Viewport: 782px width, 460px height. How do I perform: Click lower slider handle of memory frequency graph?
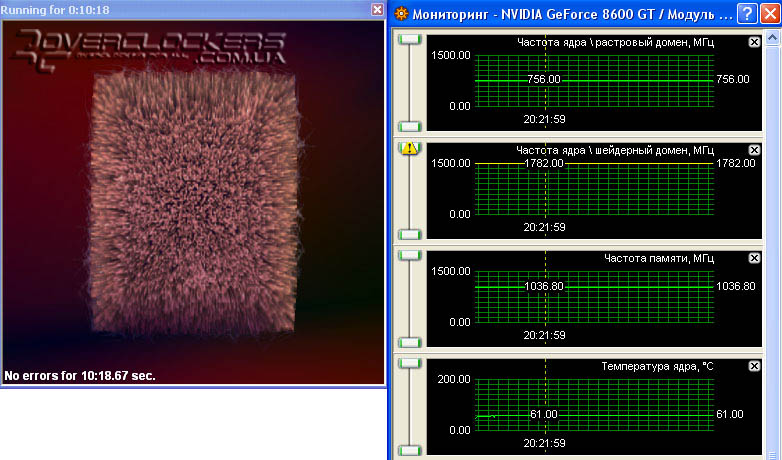[409, 342]
